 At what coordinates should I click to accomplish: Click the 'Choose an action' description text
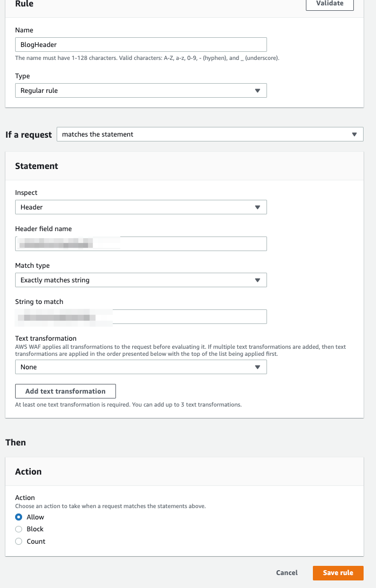coord(111,506)
